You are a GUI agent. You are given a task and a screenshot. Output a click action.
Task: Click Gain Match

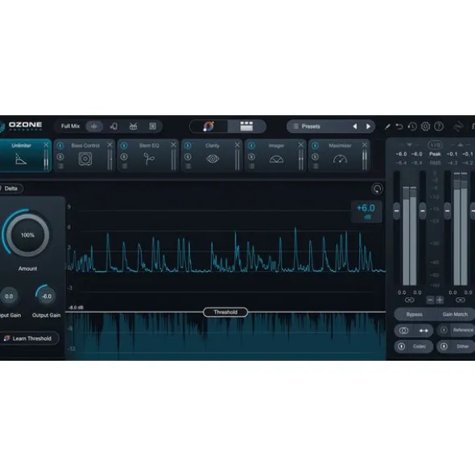tap(455, 314)
